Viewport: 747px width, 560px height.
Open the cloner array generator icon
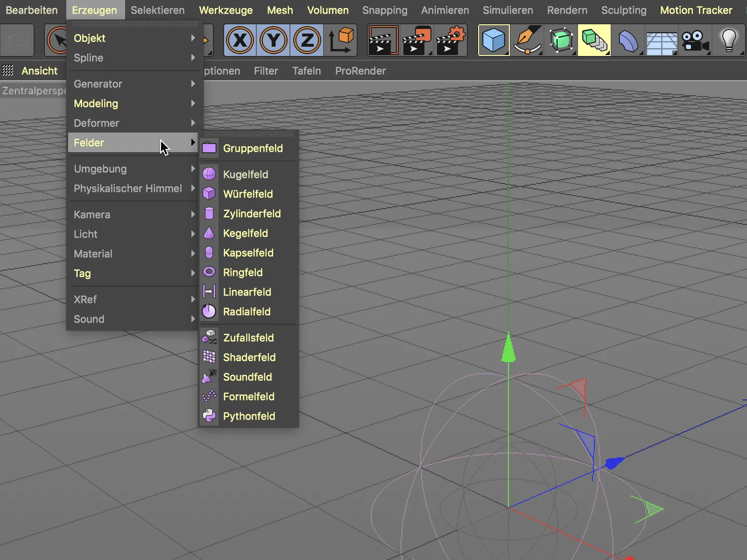pos(594,41)
